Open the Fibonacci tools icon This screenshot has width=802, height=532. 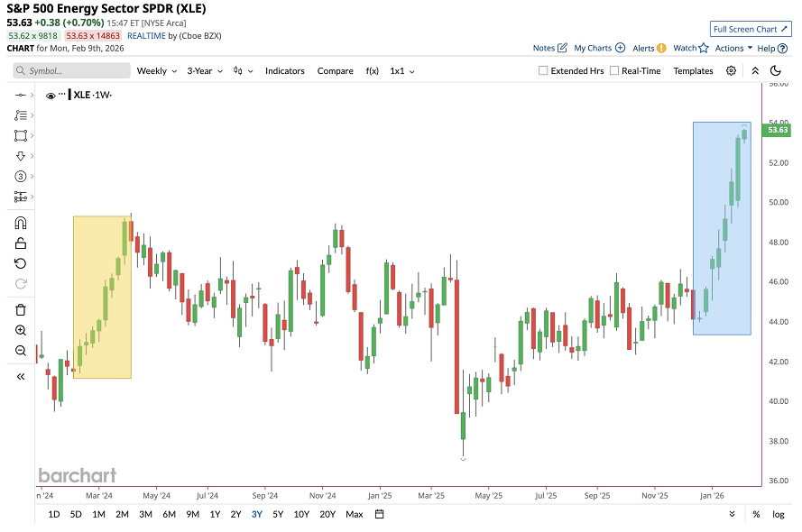[x=21, y=115]
